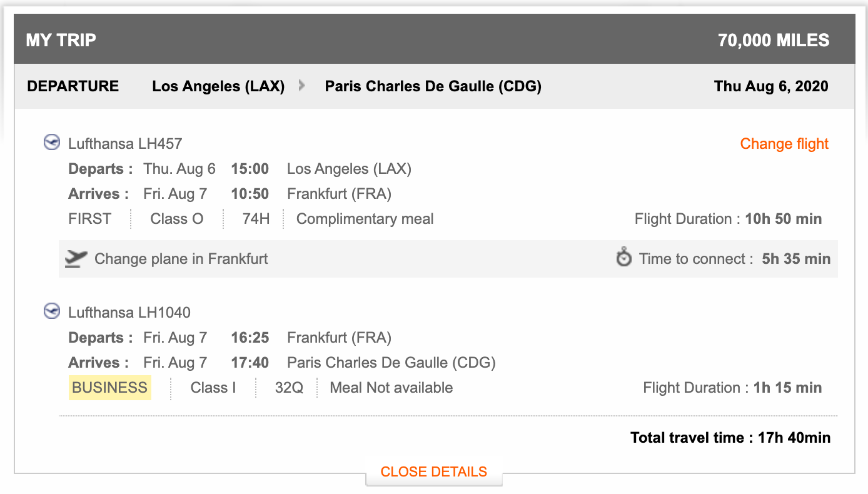
Task: Click the Meal Not available text
Action: 391,388
